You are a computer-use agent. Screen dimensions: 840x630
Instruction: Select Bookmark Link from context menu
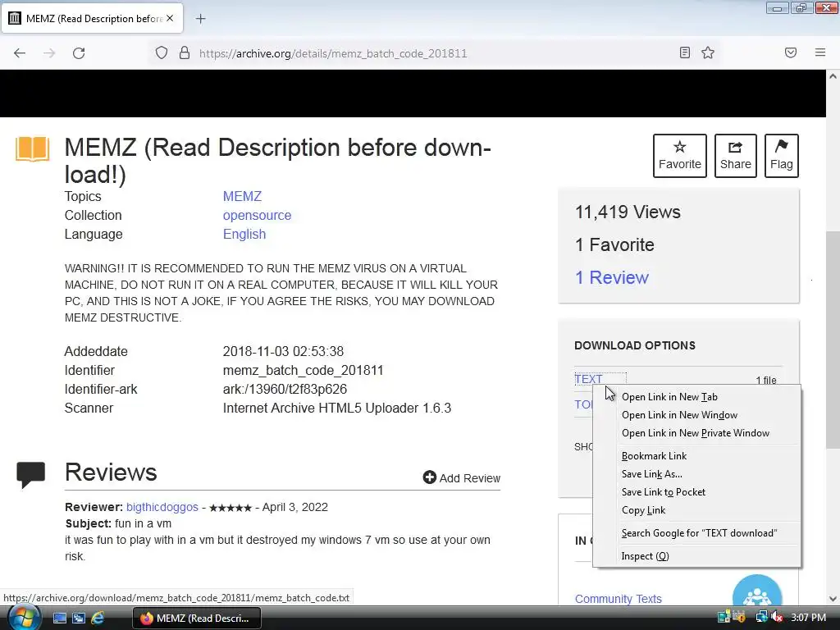coord(696,456)
